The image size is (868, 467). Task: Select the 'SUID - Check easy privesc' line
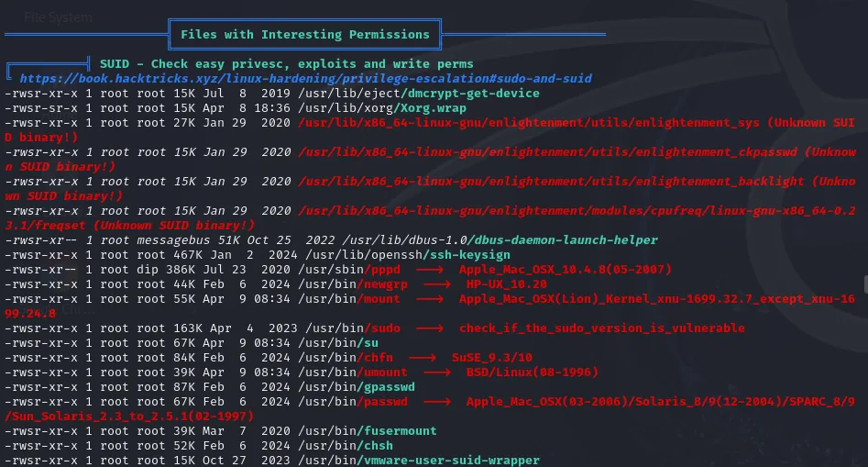286,64
